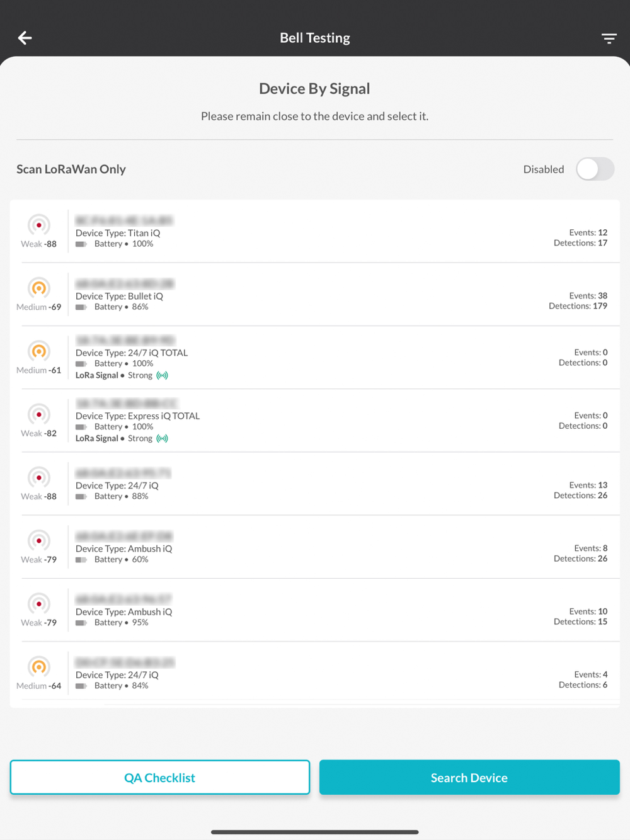Tap LoRa strong signal icon on 24/7 iQ TOTAL
Viewport: 630px width, 840px height.
tap(163, 375)
